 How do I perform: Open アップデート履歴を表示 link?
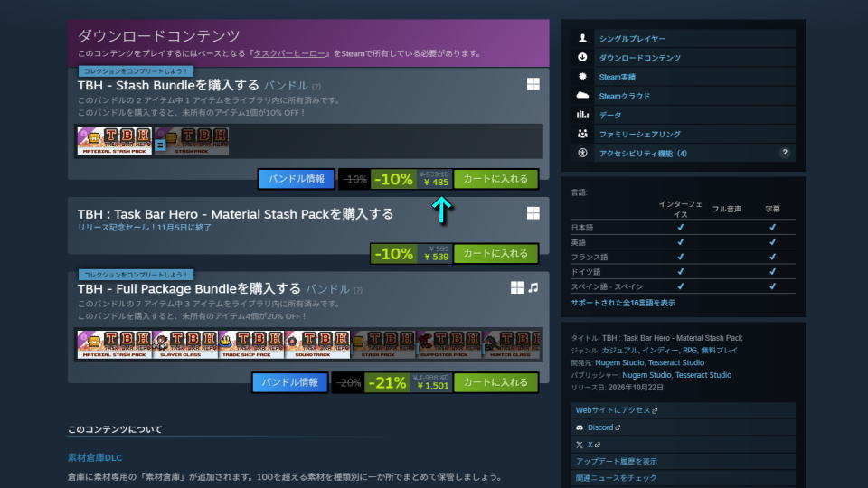coord(616,461)
